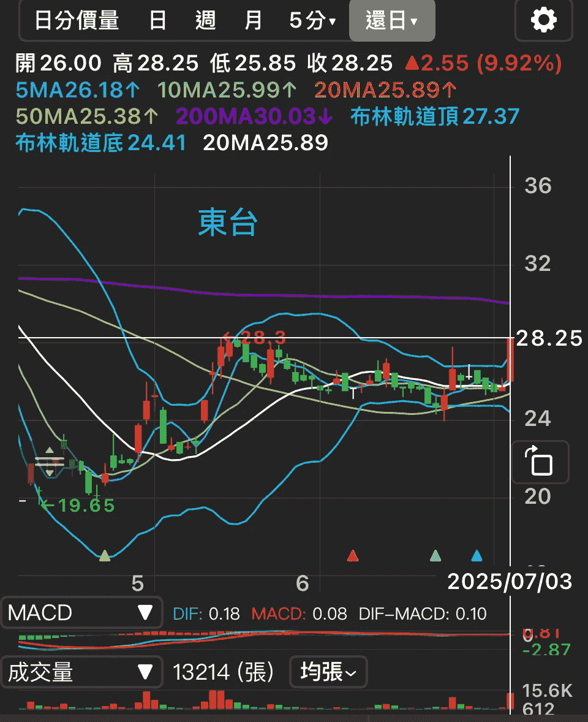This screenshot has width=588, height=722.
Task: Expand the 均張 volume unit selector
Action: pyautogui.click(x=328, y=672)
